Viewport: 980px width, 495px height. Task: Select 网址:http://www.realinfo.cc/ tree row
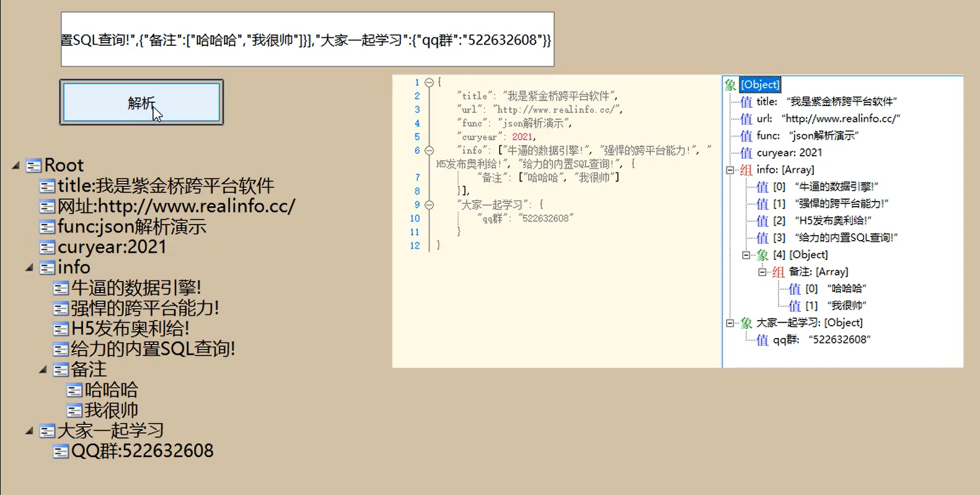(177, 207)
